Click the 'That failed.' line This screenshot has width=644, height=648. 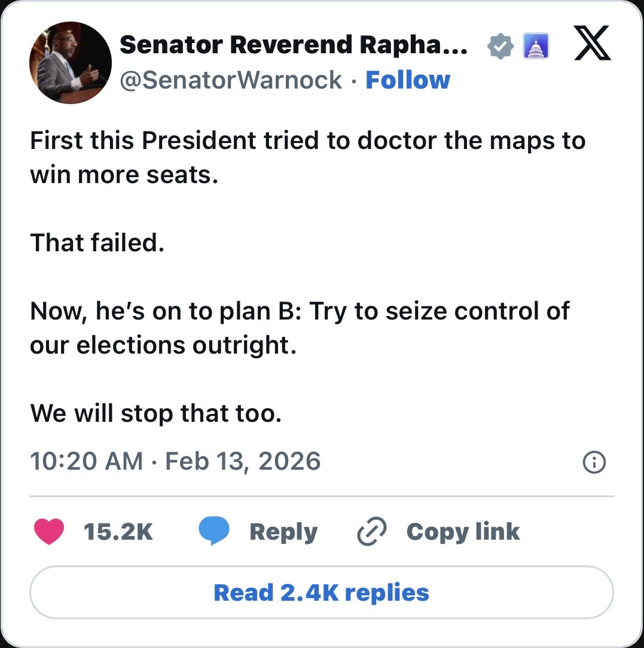pos(97,243)
